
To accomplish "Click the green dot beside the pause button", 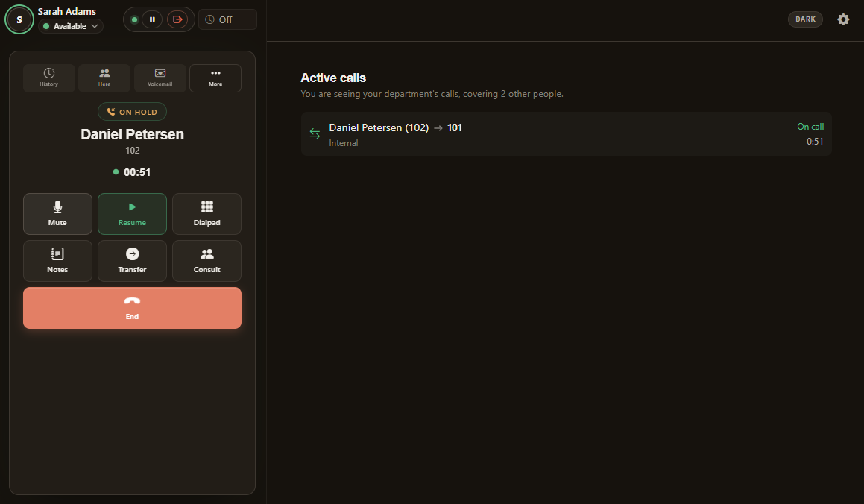I will coord(134,19).
